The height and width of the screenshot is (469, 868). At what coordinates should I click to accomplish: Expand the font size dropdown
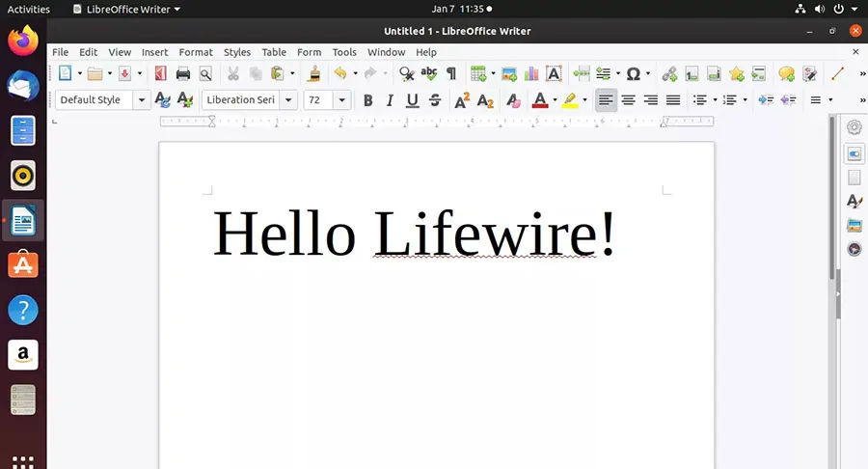(x=342, y=100)
